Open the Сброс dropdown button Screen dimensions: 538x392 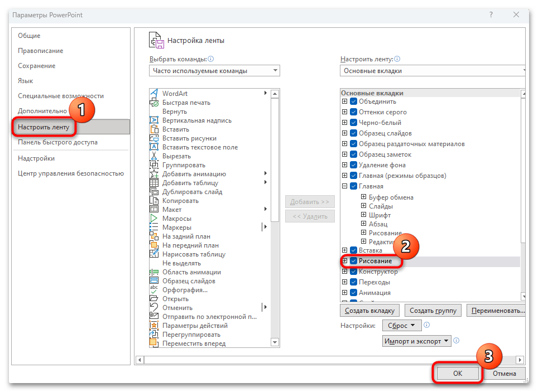(x=402, y=326)
